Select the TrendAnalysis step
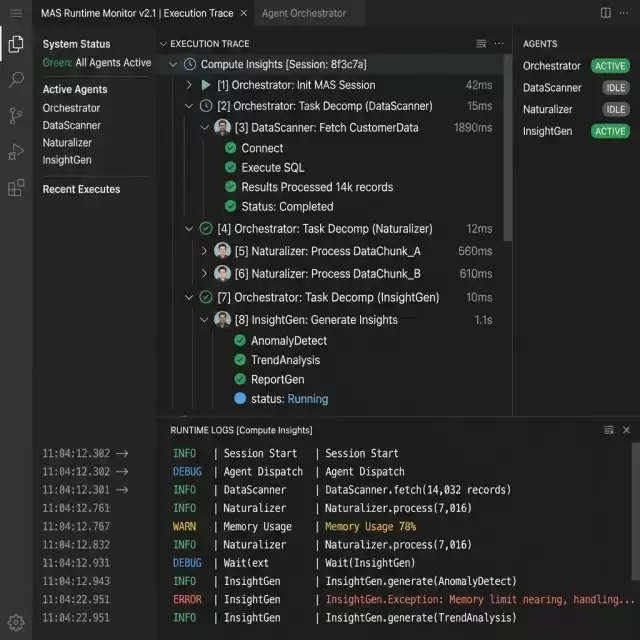Image resolution: width=640 pixels, height=640 pixels. [x=286, y=360]
